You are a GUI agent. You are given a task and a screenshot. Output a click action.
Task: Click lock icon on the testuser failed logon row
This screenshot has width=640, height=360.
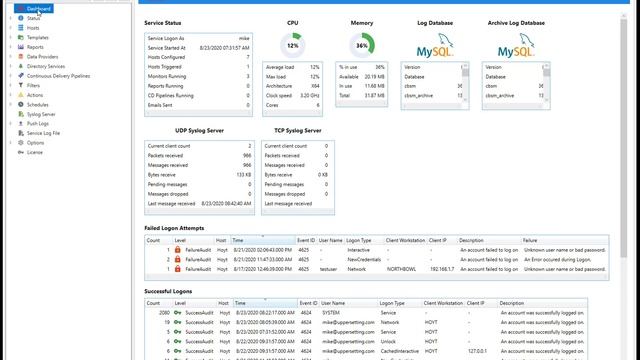pos(178,269)
